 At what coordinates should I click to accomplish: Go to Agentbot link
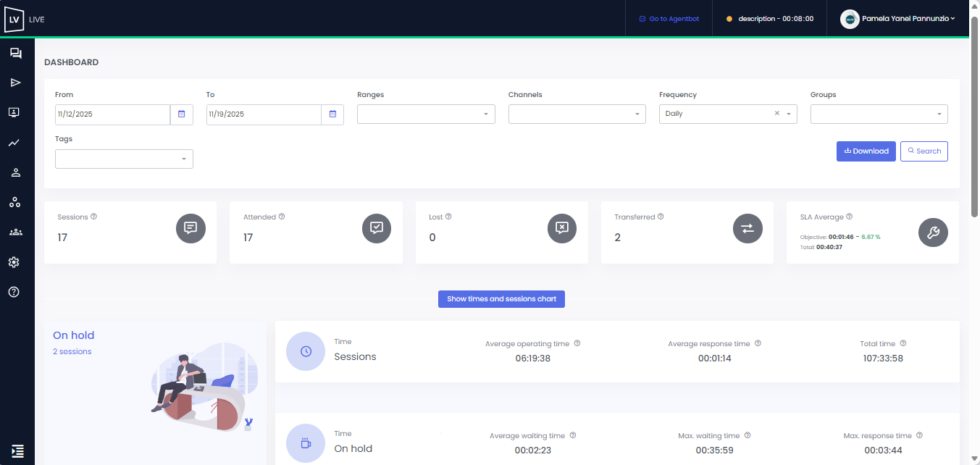[x=669, y=19]
